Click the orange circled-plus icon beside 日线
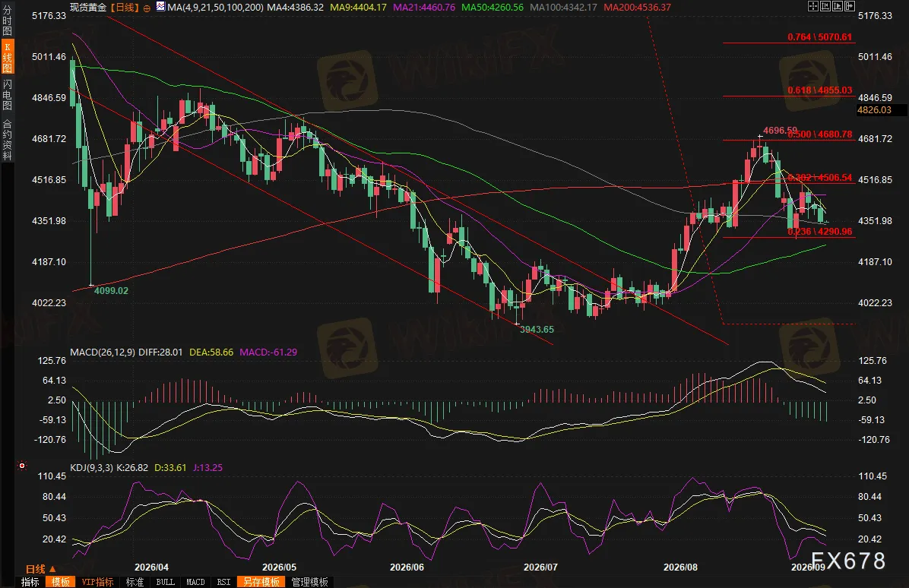 tap(147, 8)
